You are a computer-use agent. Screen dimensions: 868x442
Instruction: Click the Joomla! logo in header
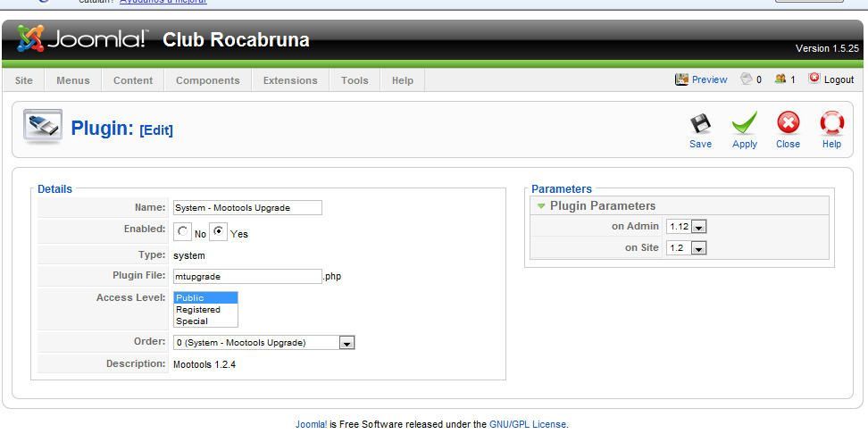click(82, 39)
